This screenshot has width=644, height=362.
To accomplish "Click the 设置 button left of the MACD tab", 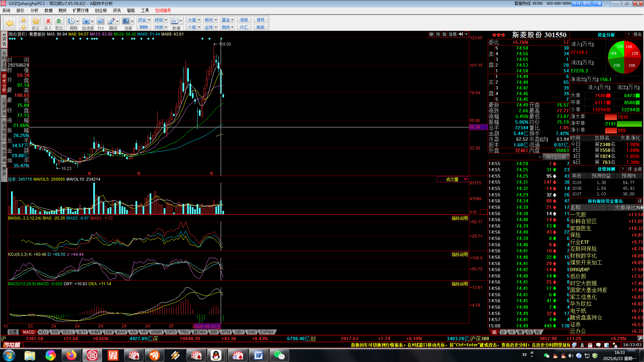I will click(x=13, y=332).
